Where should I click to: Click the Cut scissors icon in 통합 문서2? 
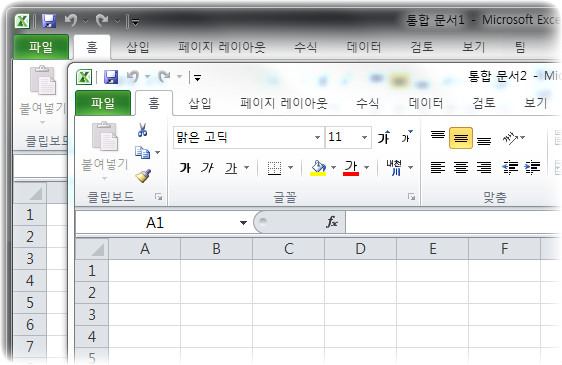142,130
